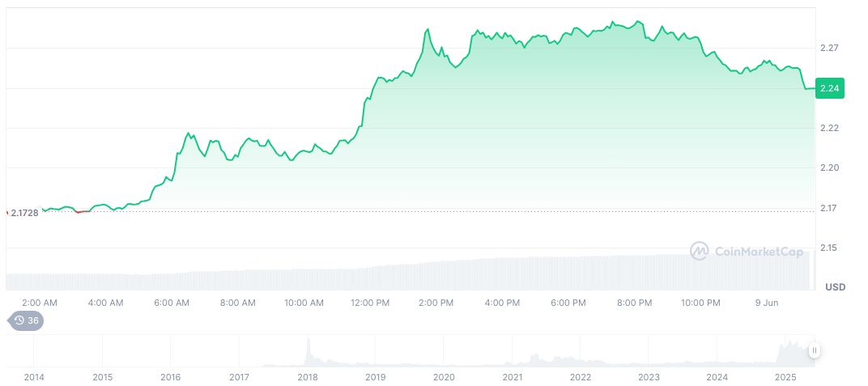
Task: Click the history clock badge showing 36
Action: click(x=26, y=320)
